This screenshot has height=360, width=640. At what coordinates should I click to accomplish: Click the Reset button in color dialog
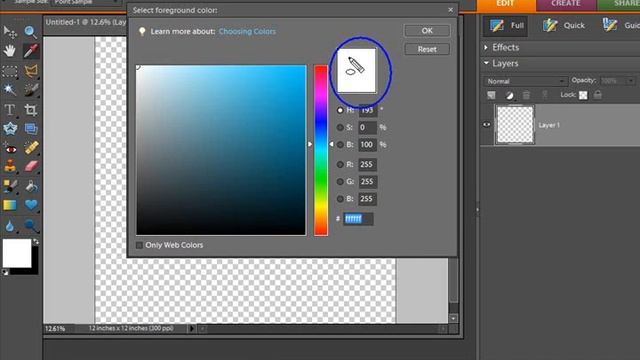click(x=427, y=49)
